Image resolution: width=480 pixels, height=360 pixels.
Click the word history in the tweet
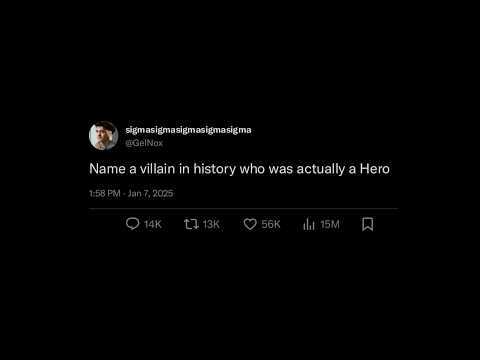pyautogui.click(x=215, y=169)
